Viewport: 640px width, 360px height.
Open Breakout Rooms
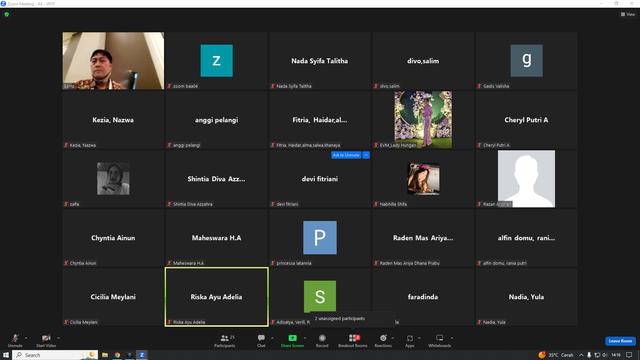pyautogui.click(x=353, y=340)
